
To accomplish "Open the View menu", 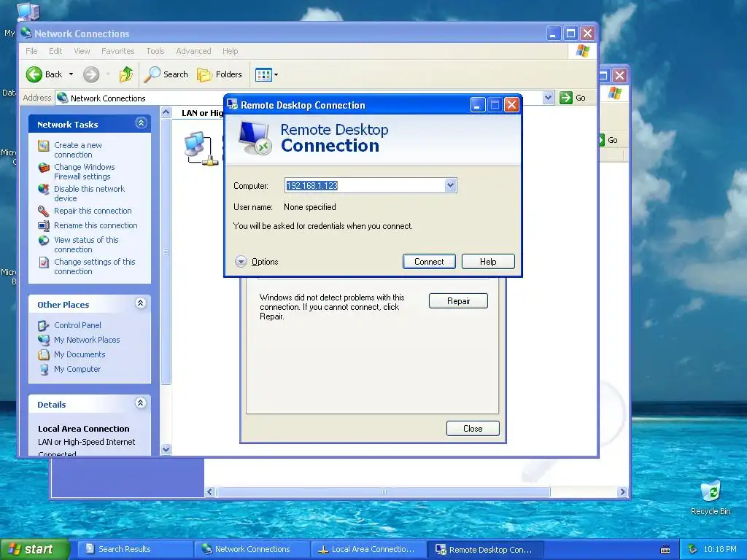I will (82, 51).
